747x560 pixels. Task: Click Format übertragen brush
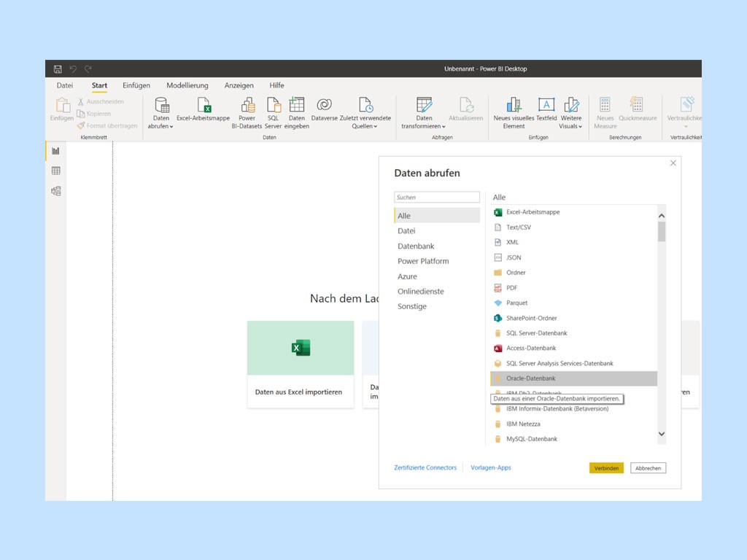click(81, 125)
